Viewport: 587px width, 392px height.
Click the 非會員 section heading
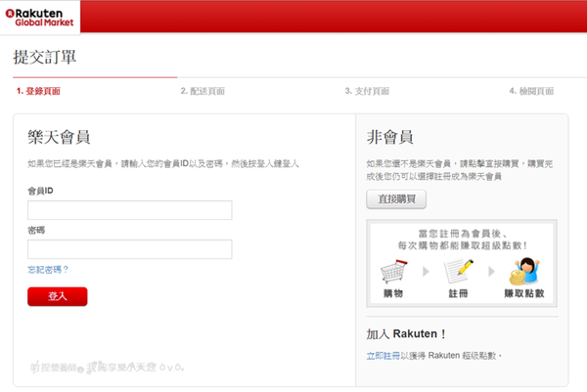[x=389, y=137]
